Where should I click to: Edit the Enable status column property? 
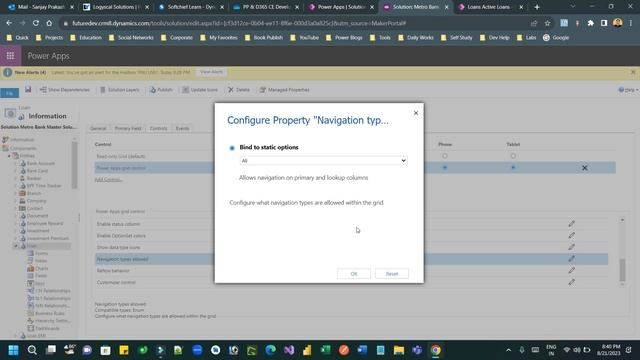(571, 224)
